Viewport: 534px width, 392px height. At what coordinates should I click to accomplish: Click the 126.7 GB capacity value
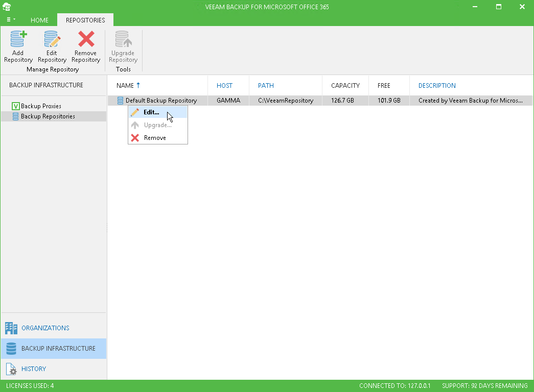[x=342, y=101]
